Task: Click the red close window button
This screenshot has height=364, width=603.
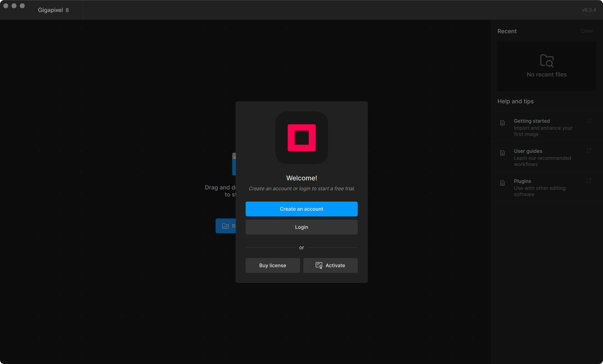Action: click(x=6, y=6)
